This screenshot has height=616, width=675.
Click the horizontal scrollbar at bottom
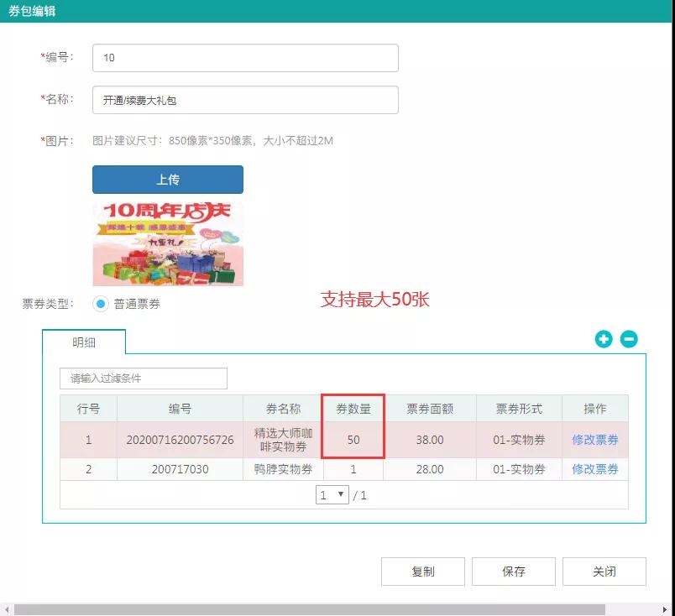click(336, 609)
